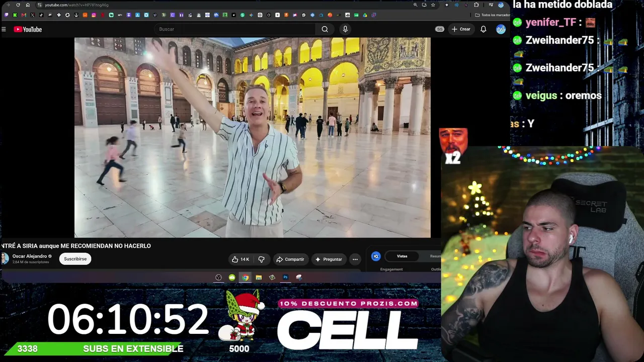
Task: Open the Instagram bookmark
Action: [94, 15]
